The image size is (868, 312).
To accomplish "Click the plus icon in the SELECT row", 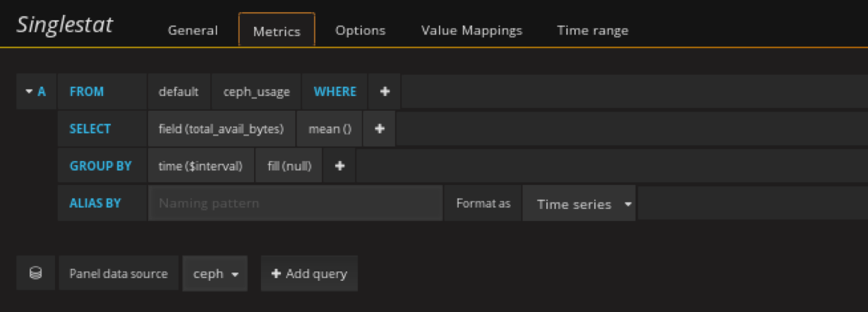I will click(379, 129).
